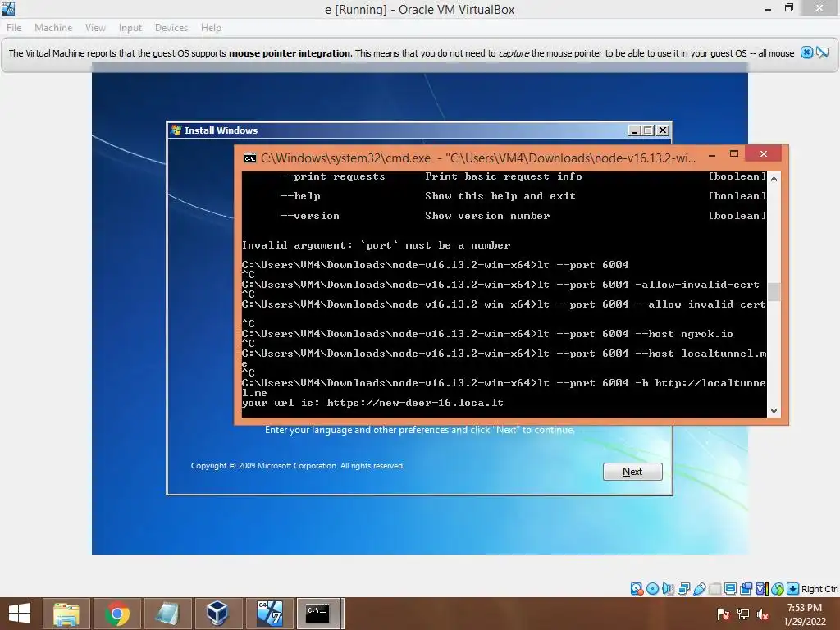
Task: Click the cmd.exe window title icon
Action: 249,158
